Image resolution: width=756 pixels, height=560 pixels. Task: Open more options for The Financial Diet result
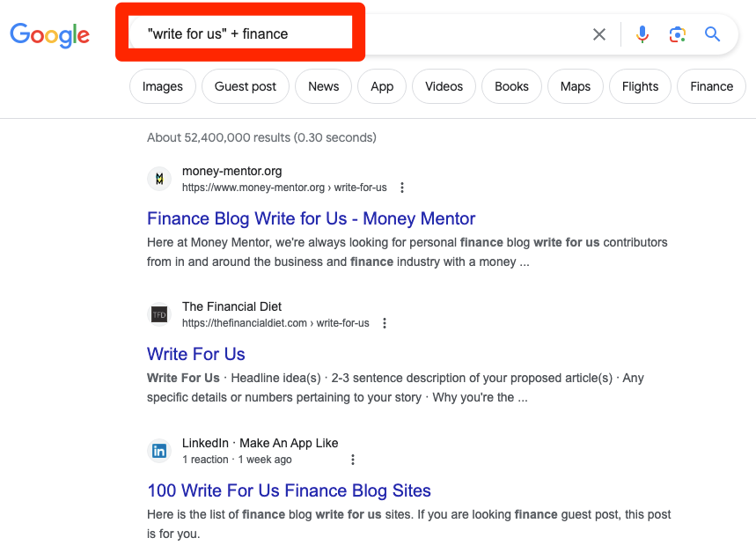pos(385,323)
